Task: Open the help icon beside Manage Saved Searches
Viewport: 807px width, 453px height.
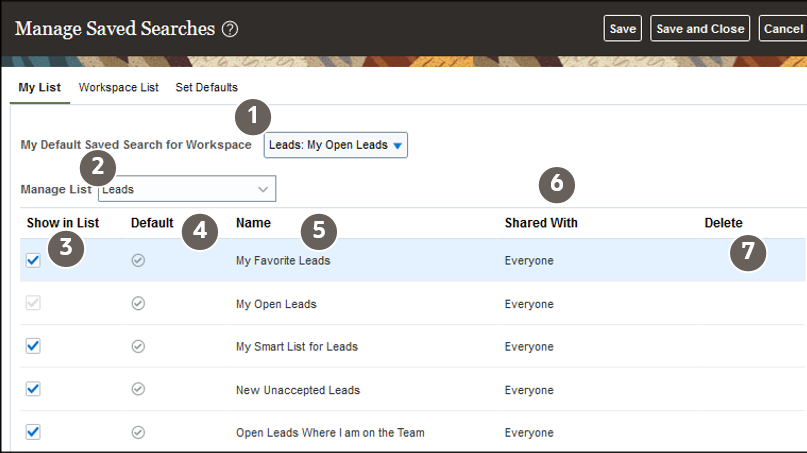Action: coord(231,29)
